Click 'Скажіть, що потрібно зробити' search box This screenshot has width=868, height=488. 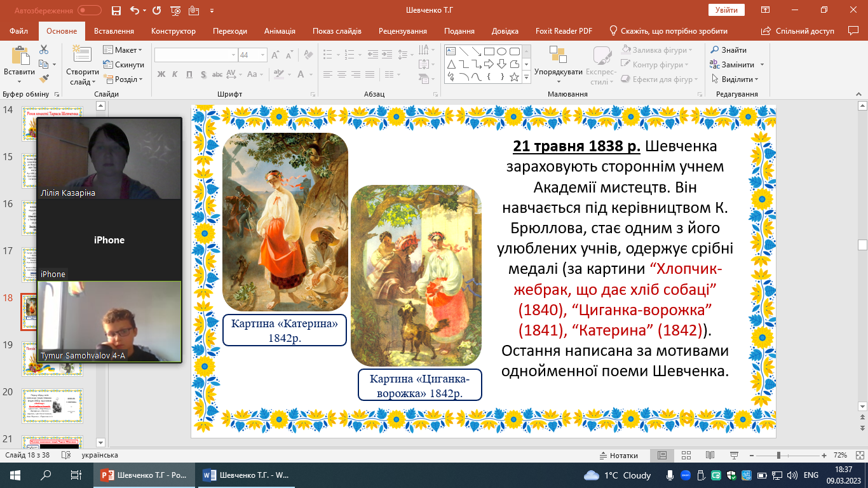668,31
